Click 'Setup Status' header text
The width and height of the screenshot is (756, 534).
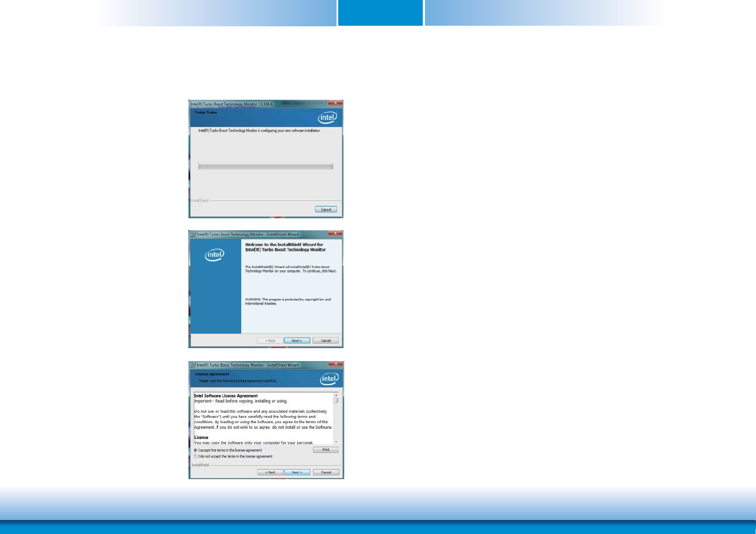point(206,113)
